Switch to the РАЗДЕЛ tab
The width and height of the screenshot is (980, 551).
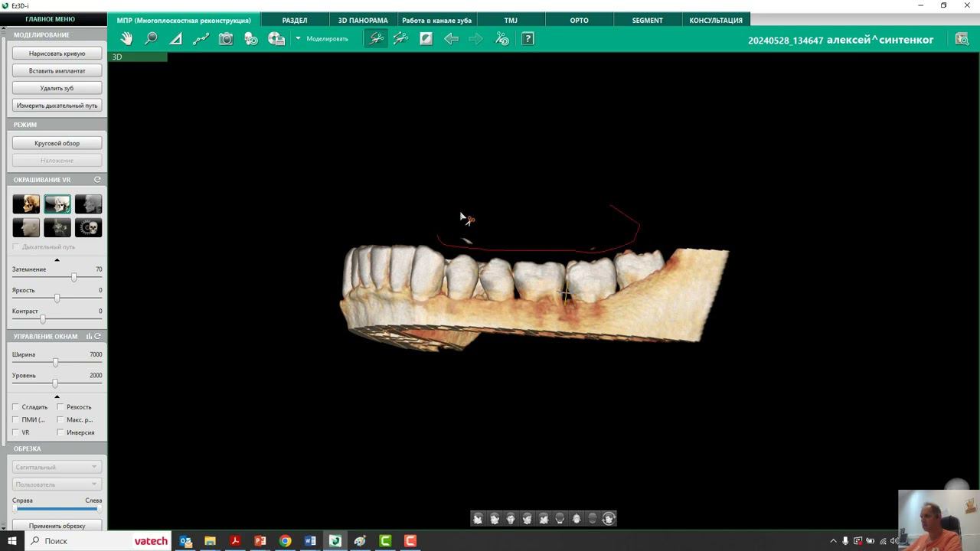pos(295,20)
